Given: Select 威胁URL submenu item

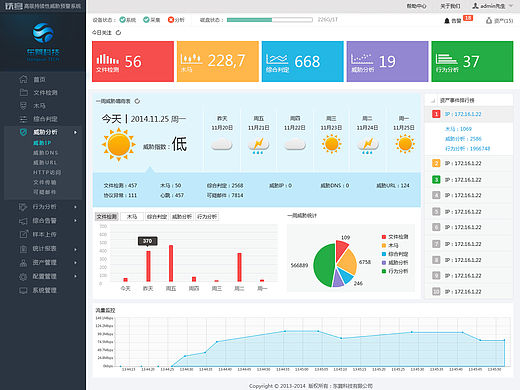Looking at the screenshot, I should (45, 163).
